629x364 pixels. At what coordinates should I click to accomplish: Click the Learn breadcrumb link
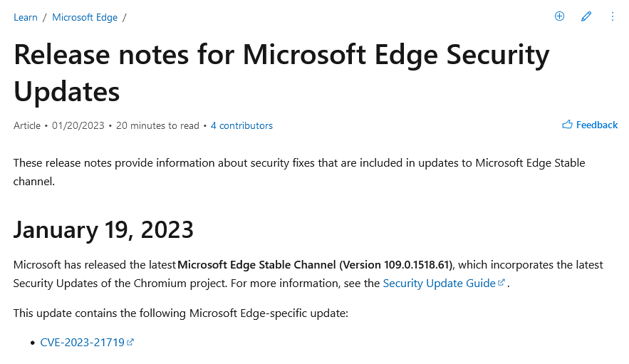tap(26, 17)
